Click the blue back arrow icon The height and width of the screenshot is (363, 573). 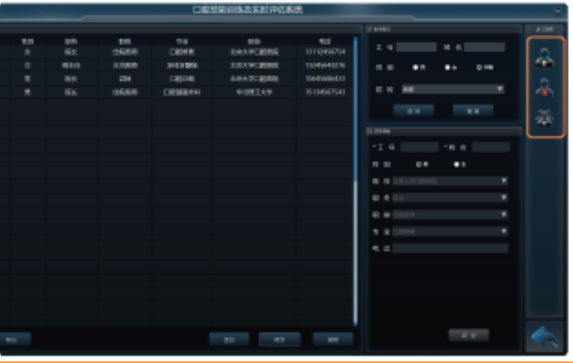(x=544, y=337)
